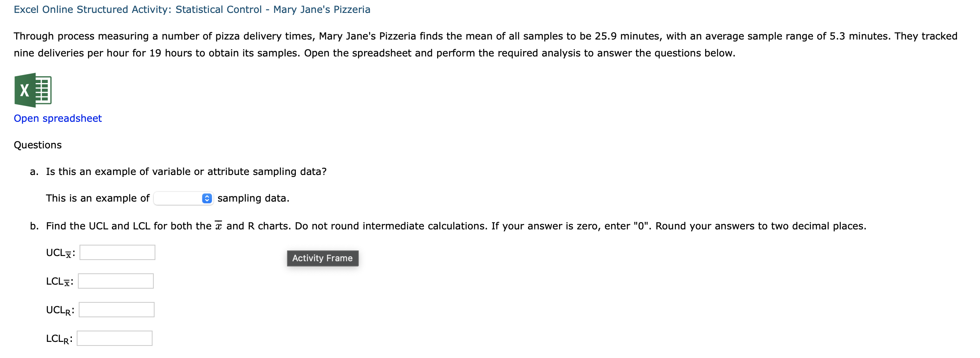Click the up-down chevron on the sampling dropdown
The width and height of the screenshot is (980, 358).
207,198
